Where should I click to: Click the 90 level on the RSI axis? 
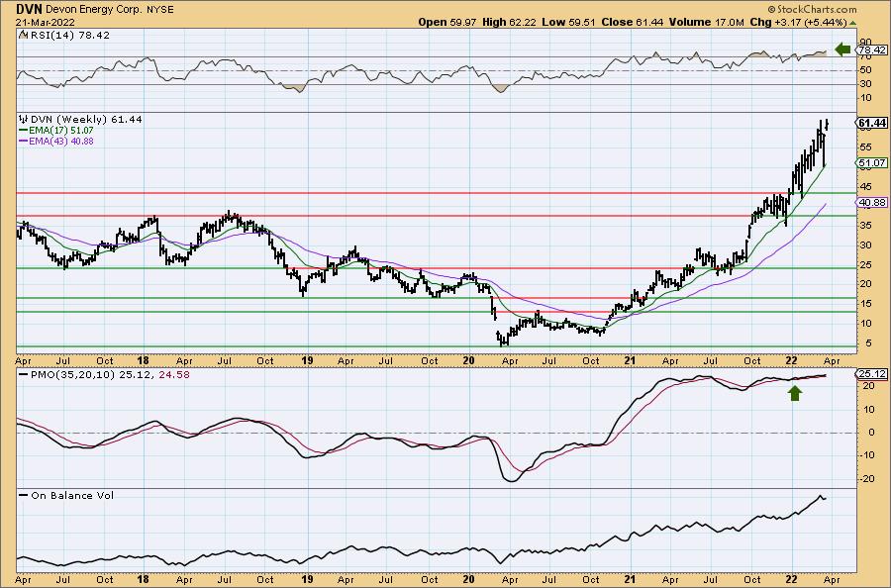tap(865, 42)
